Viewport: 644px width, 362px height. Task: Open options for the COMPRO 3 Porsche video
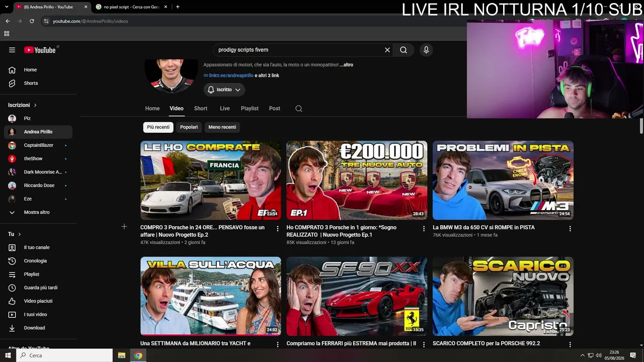(278, 229)
